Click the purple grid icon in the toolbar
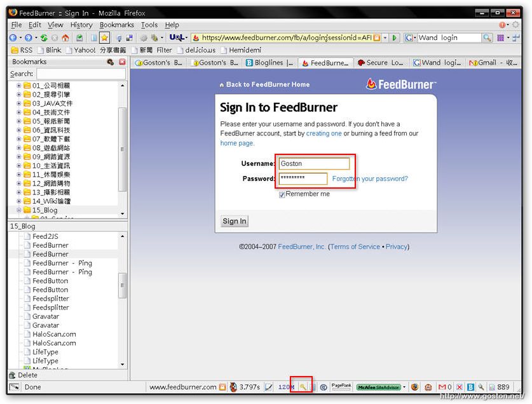The height and width of the screenshot is (404, 532). [x=500, y=37]
